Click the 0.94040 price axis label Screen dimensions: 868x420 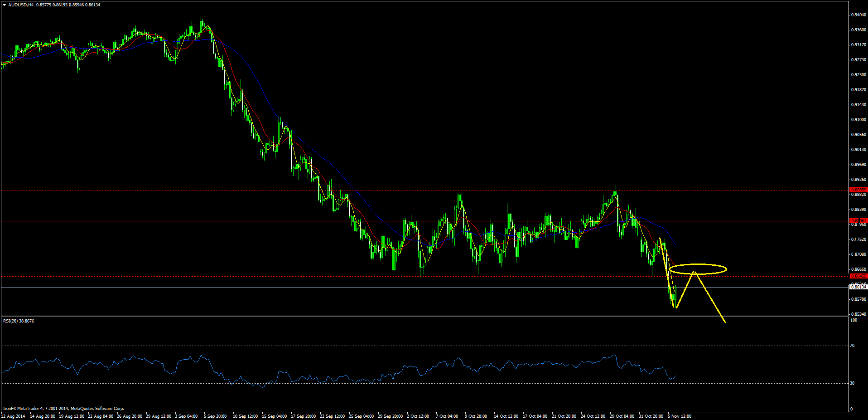tap(858, 15)
